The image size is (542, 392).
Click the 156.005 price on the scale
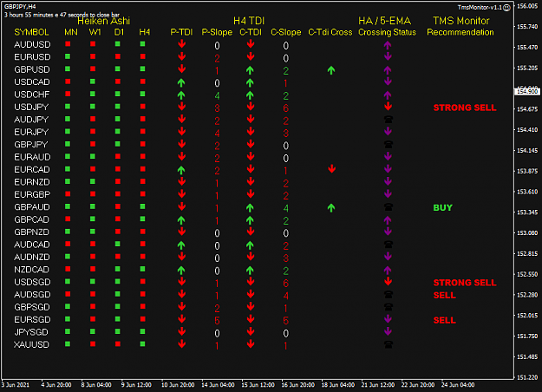527,6
